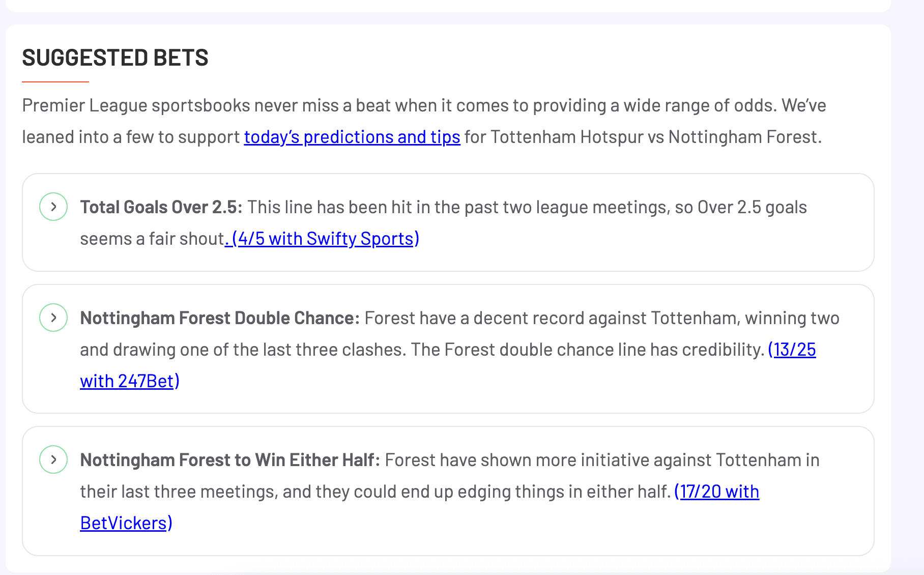Open today's predictions and tips link
Image resolution: width=924 pixels, height=575 pixels.
coord(352,137)
